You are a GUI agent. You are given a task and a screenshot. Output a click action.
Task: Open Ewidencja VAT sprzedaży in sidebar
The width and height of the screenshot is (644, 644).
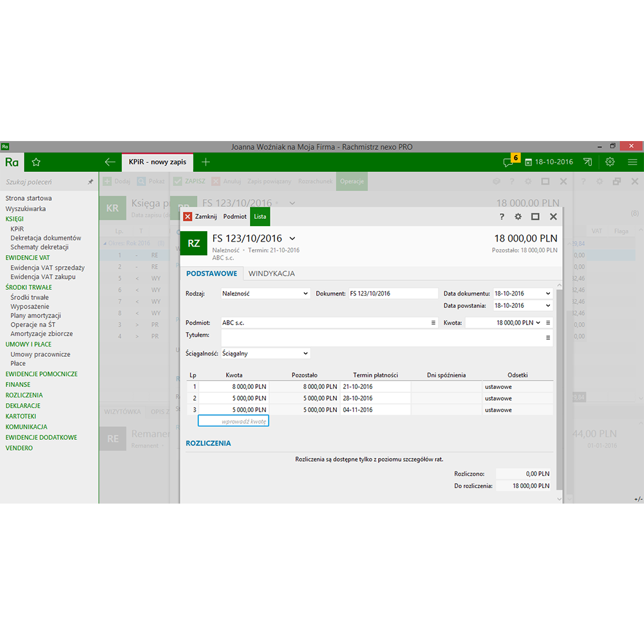47,268
